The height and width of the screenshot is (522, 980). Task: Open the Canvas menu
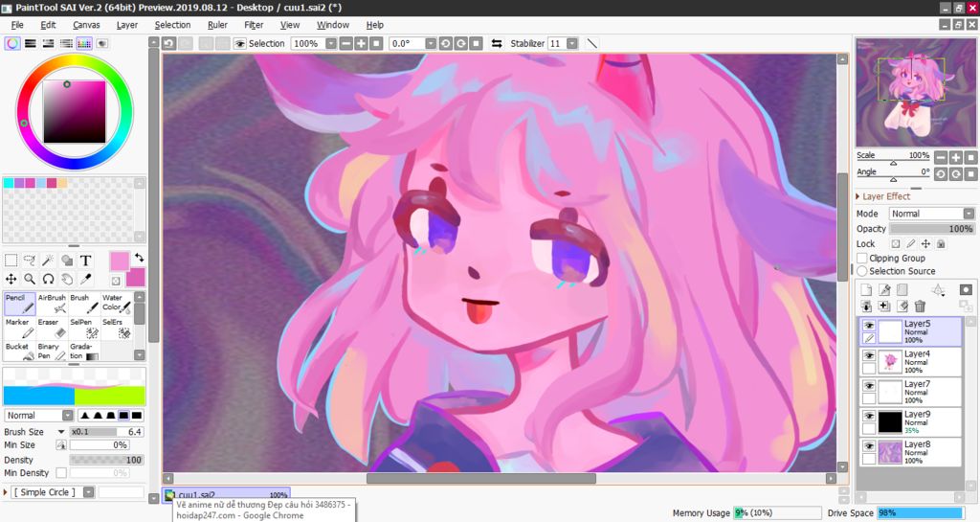point(86,25)
